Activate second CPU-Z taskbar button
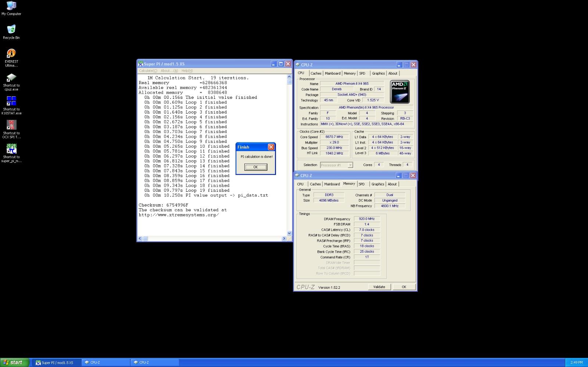This screenshot has height=367, width=588. click(155, 363)
